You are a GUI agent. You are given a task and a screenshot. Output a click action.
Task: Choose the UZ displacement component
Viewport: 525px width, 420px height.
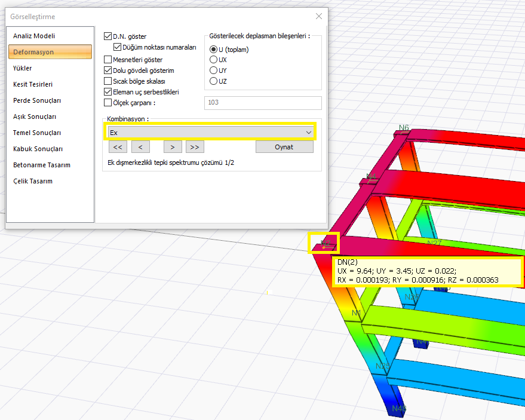pyautogui.click(x=213, y=81)
